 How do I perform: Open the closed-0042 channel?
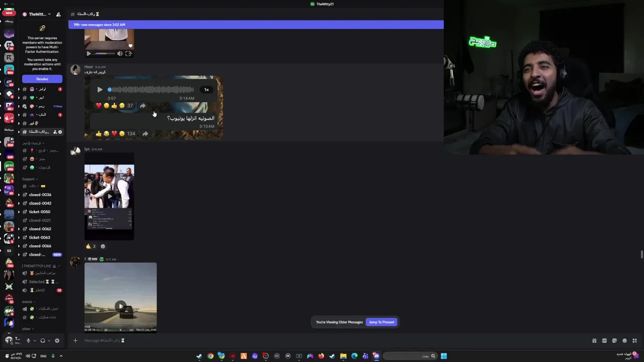40,203
